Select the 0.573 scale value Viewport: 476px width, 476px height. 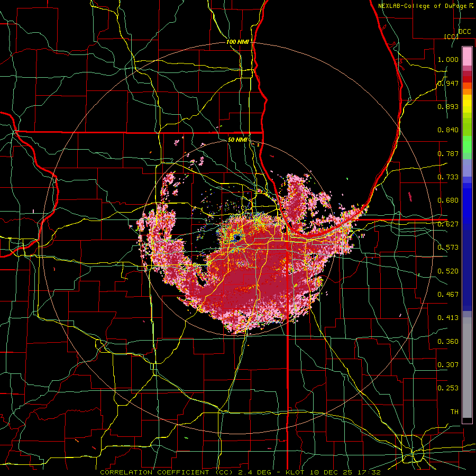tap(448, 248)
